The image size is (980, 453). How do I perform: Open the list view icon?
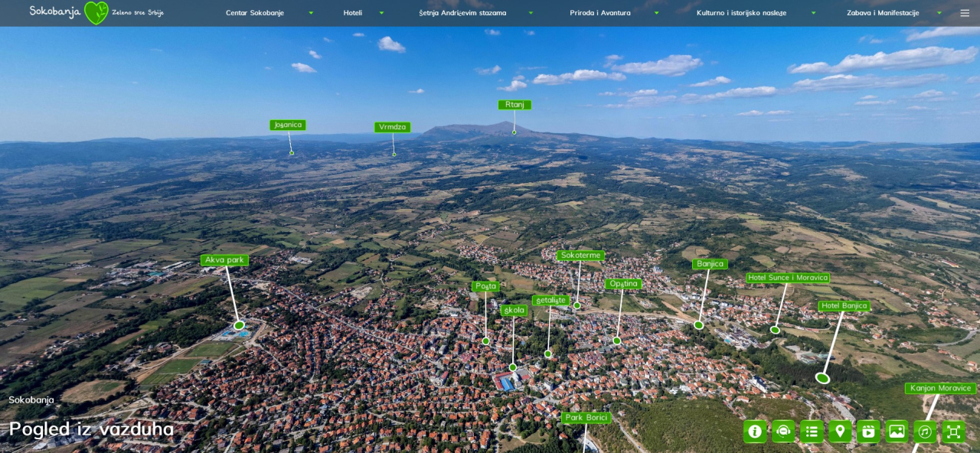point(812,432)
